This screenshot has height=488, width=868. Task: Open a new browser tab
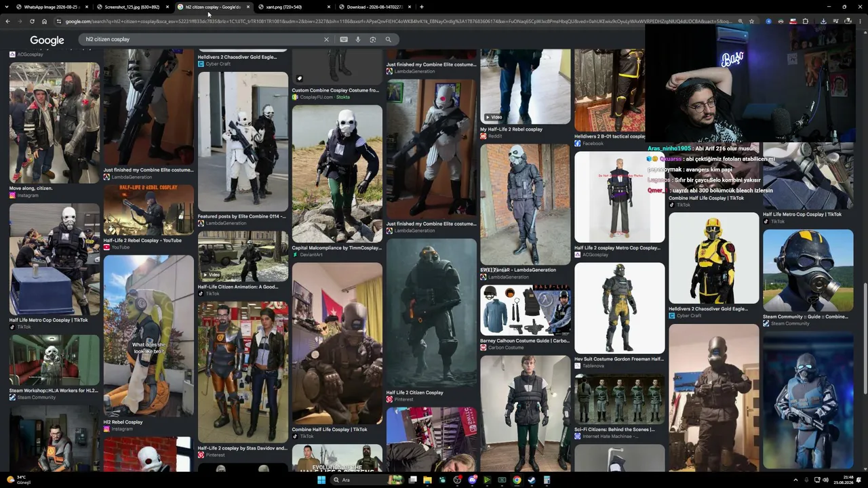click(422, 7)
